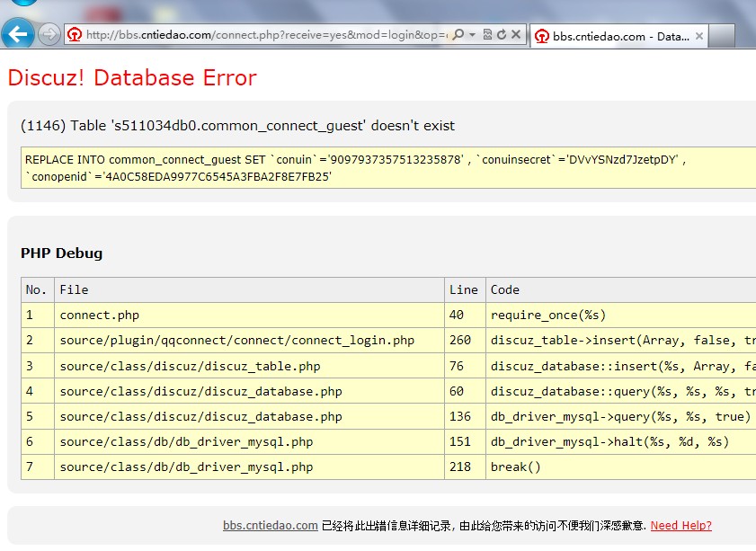Select the connect.php file cell
The image size is (756, 551).
click(x=249, y=315)
